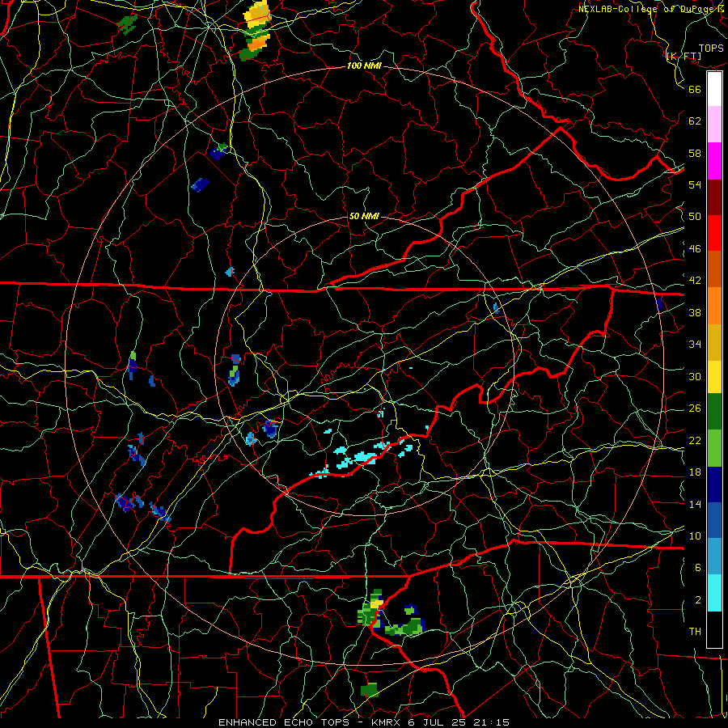Click the "18" legend value
The width and height of the screenshot is (728, 728).
pos(695,472)
